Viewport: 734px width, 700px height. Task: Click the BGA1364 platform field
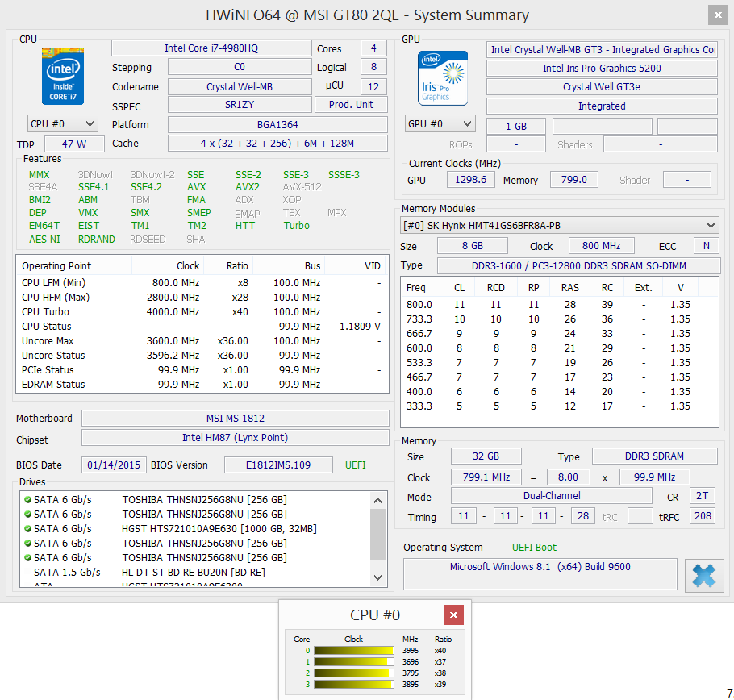pos(277,125)
